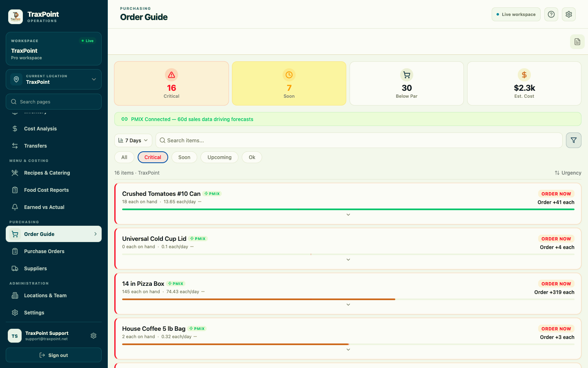The image size is (588, 368).
Task: Click the filter funnel icon
Action: click(574, 140)
